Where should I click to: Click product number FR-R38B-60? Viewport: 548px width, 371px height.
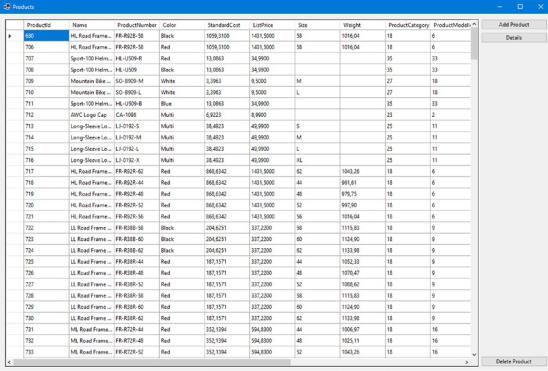click(x=137, y=239)
